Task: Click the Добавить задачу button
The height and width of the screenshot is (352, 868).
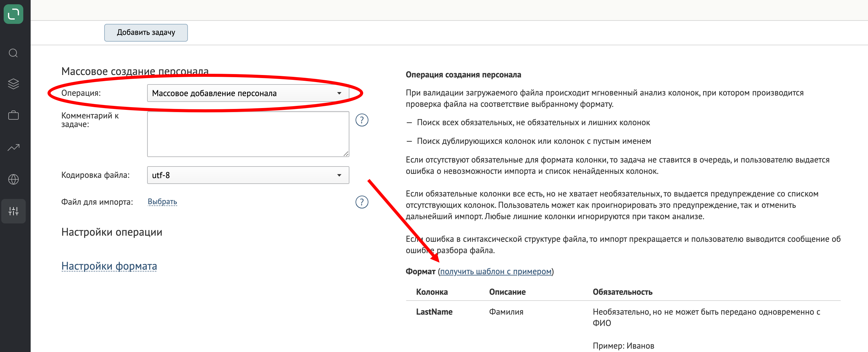Action: coord(146,33)
